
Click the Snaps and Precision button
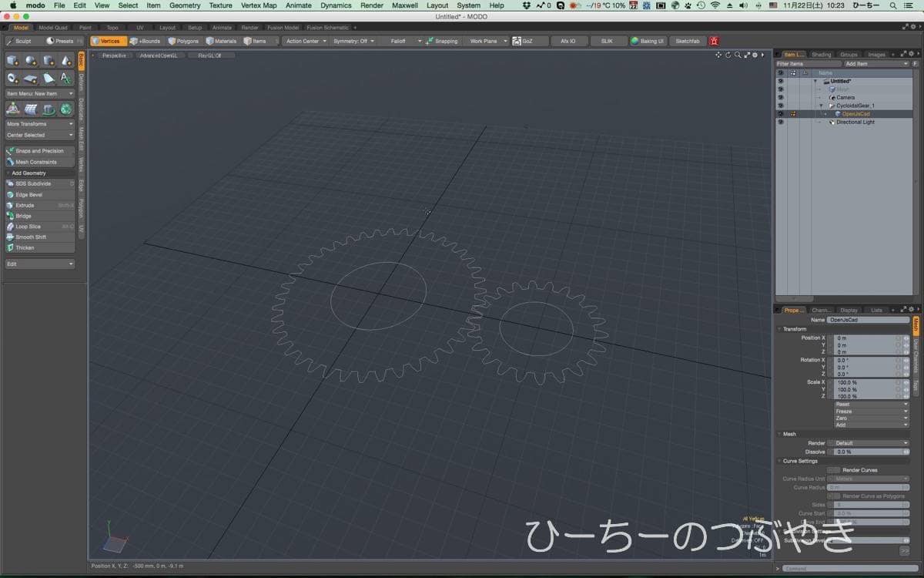(39, 151)
